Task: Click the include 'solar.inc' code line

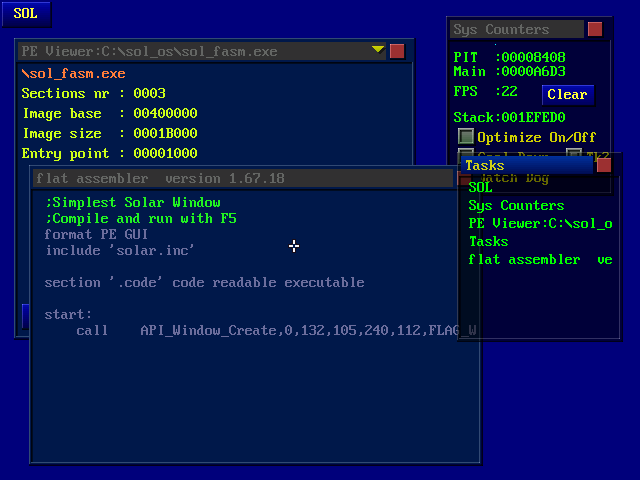Action: tap(120, 250)
